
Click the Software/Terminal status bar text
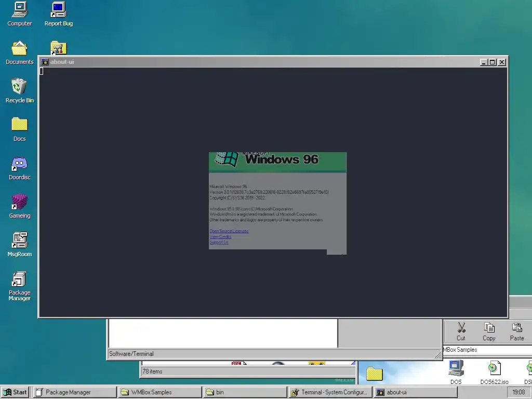tap(131, 353)
